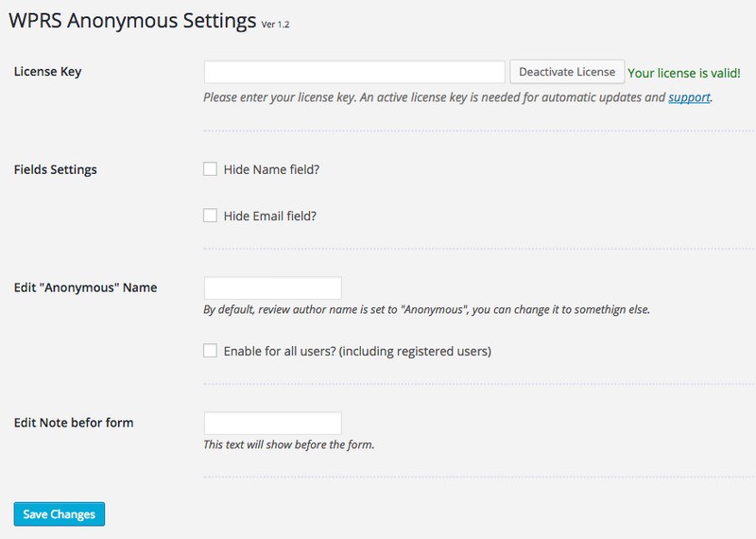Click the Edit Note befor form label
The image size is (756, 539).
coord(74,423)
